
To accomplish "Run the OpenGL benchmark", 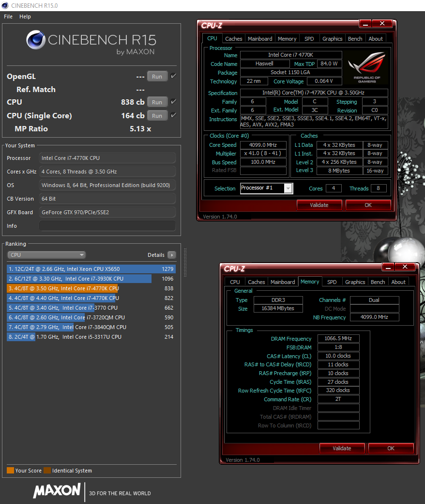I will pos(157,77).
